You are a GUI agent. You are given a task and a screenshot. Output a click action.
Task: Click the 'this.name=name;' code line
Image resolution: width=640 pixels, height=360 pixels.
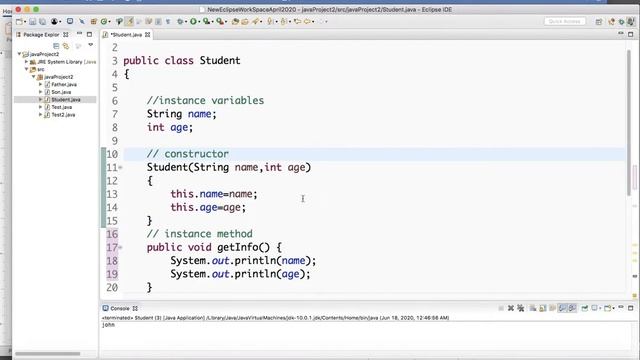(214, 194)
